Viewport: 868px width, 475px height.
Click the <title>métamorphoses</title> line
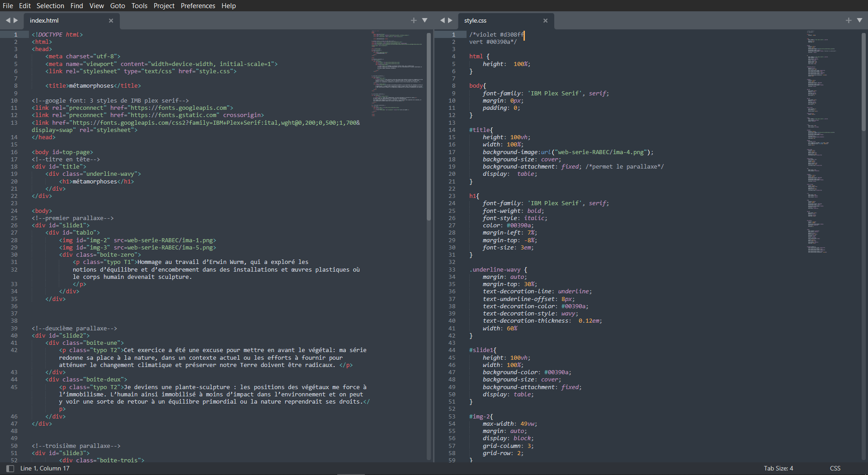(93, 85)
